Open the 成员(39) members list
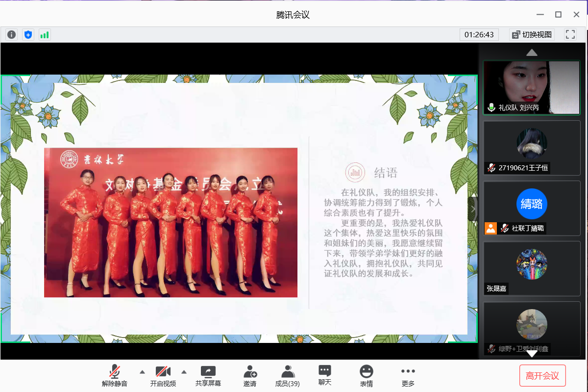Screen dimensions: 588x392 pos(288,376)
